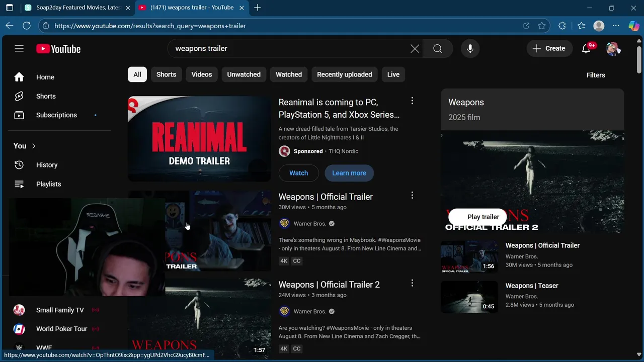Open three-dot menu for Weapons Official Trailer 2
644x362 pixels.
412,283
